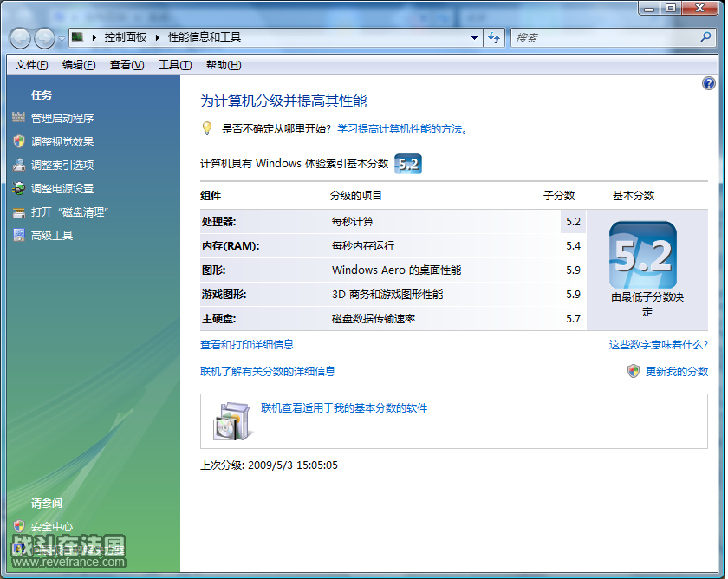Screen dimensions: 728x579
Task: Click the large 5.2 base score logo
Action: (x=642, y=255)
